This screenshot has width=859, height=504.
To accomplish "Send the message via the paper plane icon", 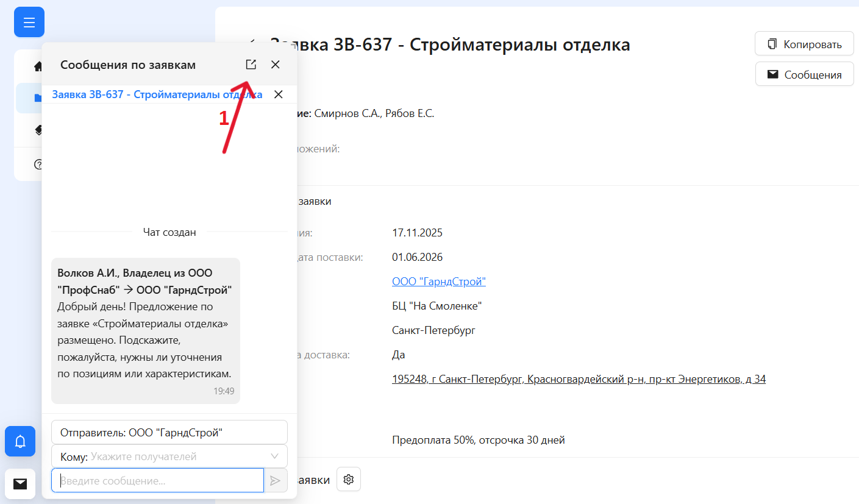I will tap(275, 480).
